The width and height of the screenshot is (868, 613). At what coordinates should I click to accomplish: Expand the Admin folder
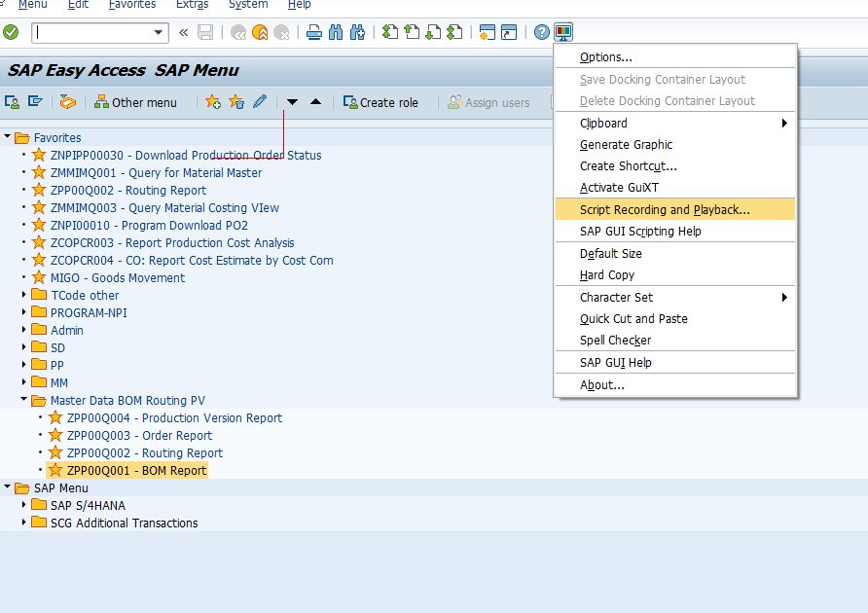[23, 330]
